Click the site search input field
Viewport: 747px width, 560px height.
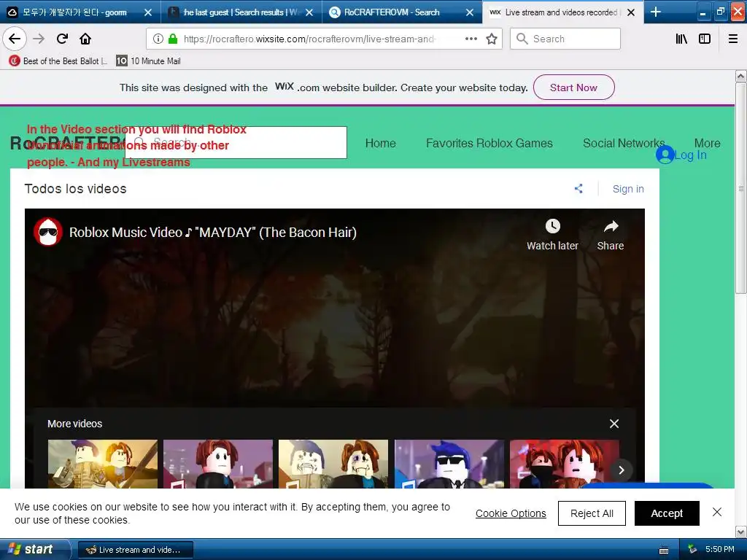(236, 142)
